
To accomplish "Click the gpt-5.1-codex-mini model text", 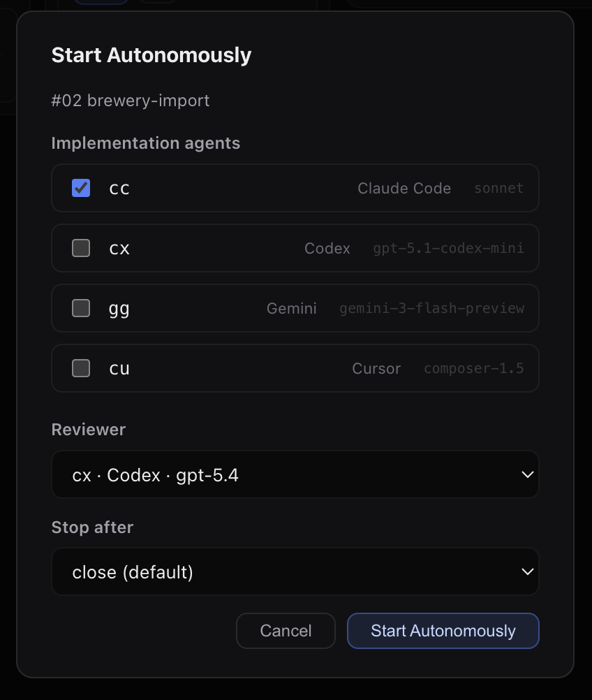I will pyautogui.click(x=448, y=248).
